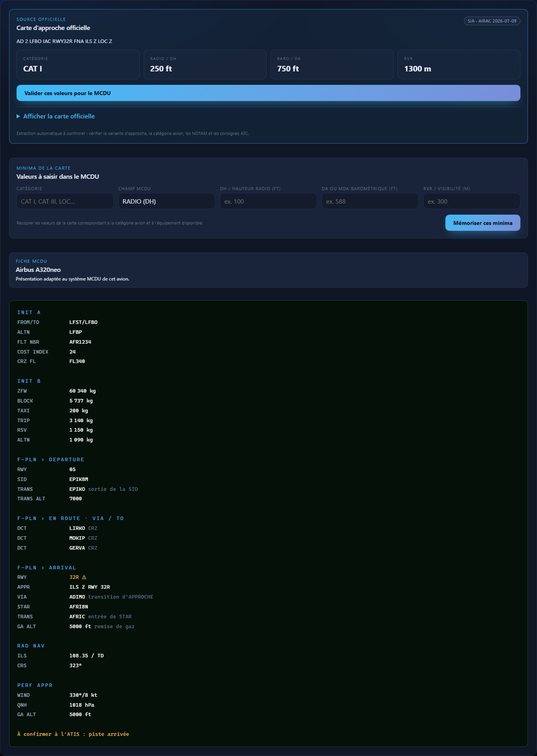Click the VIA value ADIMO
This screenshot has height=756, width=537.
click(77, 597)
